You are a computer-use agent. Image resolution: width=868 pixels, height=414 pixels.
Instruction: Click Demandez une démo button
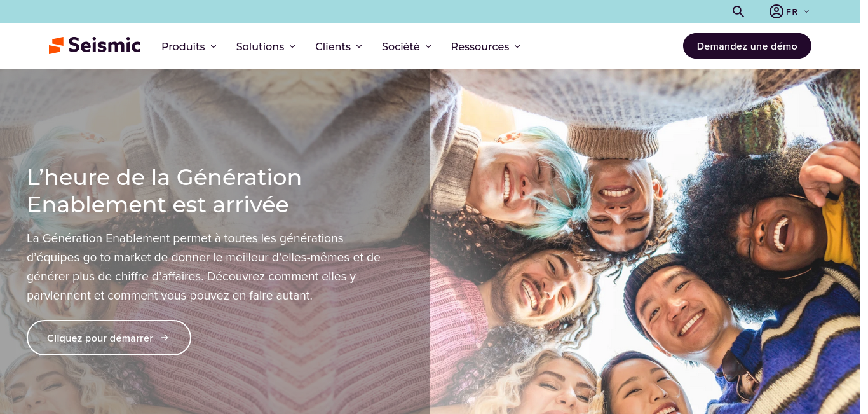[747, 46]
